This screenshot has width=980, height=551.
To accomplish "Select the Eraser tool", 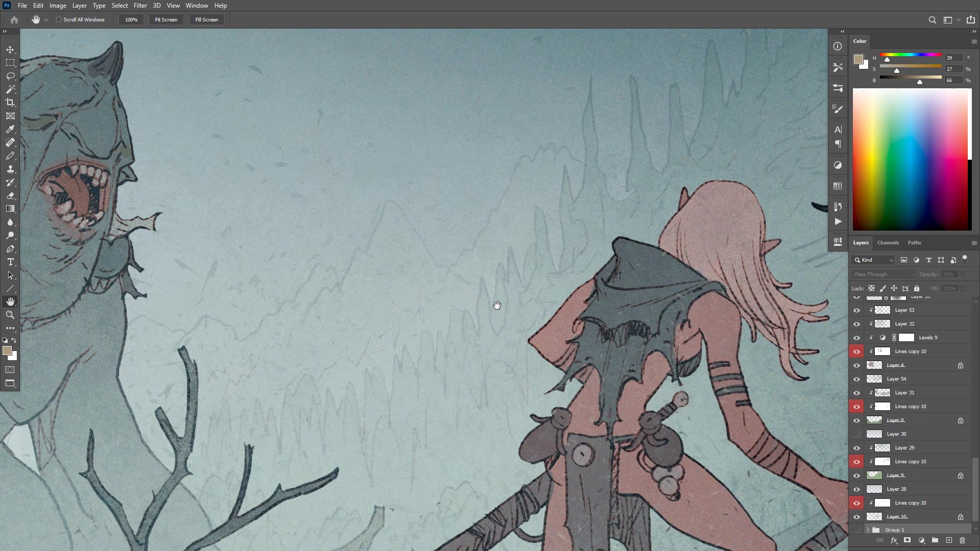I will click(10, 195).
